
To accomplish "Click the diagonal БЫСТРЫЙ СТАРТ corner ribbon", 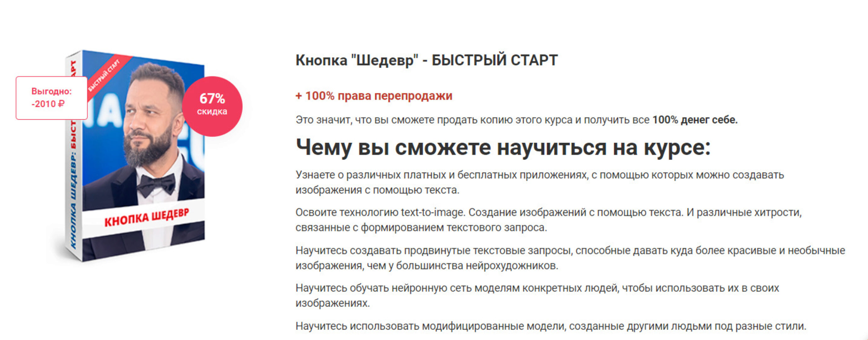I will click(104, 76).
